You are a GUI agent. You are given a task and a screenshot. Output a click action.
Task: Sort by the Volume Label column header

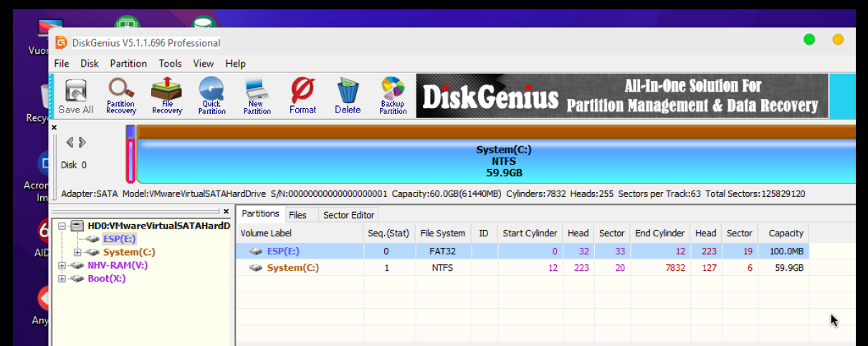point(300,233)
